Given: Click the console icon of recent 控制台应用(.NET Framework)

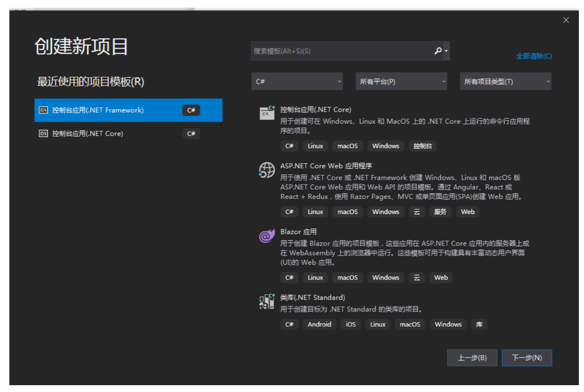Looking at the screenshot, I should [x=43, y=110].
